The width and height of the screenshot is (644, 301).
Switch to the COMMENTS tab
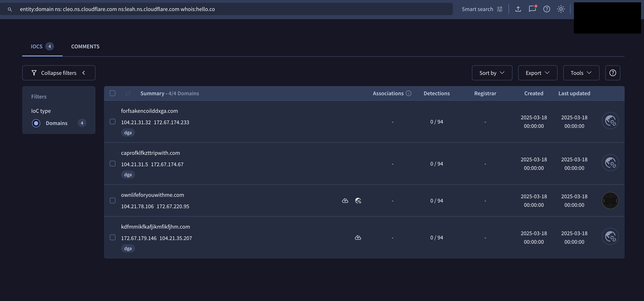click(85, 46)
